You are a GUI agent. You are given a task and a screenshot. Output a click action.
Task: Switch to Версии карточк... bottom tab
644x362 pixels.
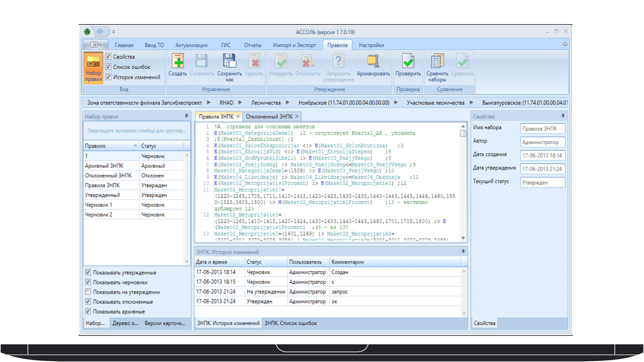point(165,323)
